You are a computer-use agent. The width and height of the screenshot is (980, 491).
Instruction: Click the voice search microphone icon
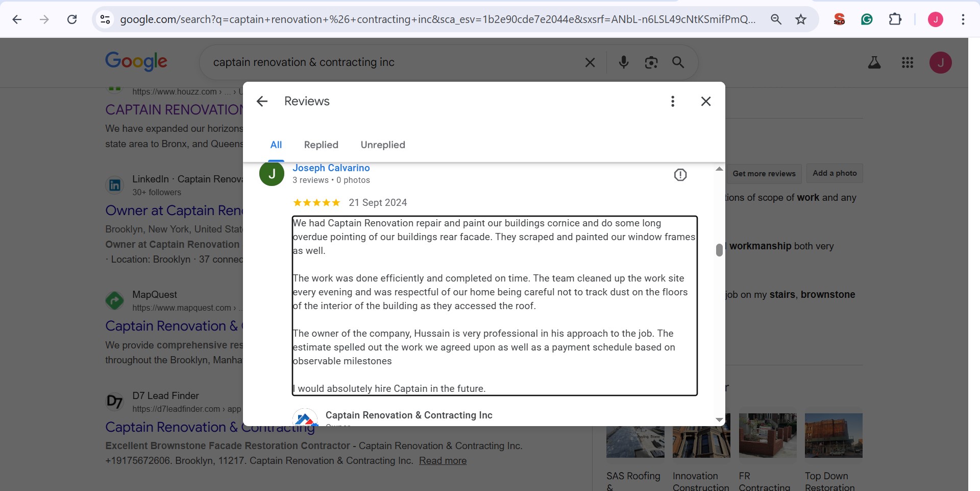[x=623, y=62]
